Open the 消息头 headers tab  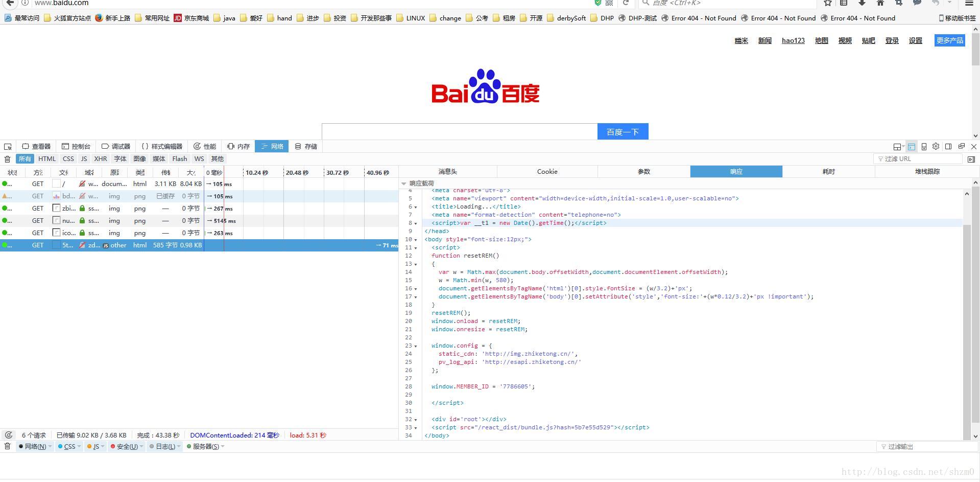pos(448,172)
